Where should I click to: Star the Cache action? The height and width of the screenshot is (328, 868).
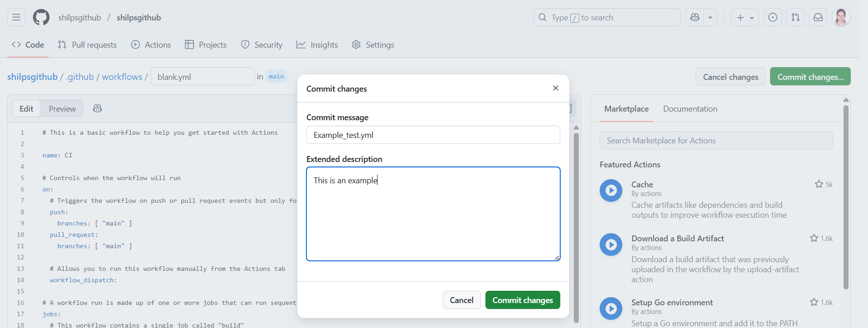point(819,184)
